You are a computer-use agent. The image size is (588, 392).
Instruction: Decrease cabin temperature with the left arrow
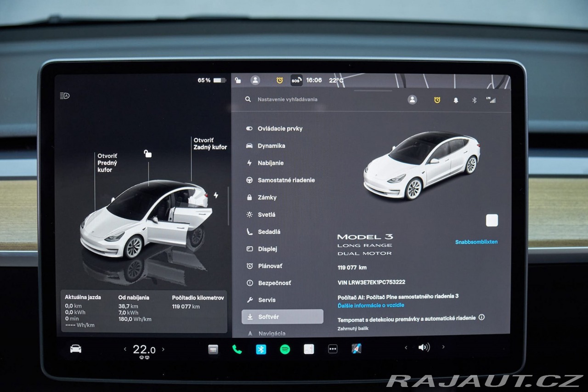(x=125, y=349)
